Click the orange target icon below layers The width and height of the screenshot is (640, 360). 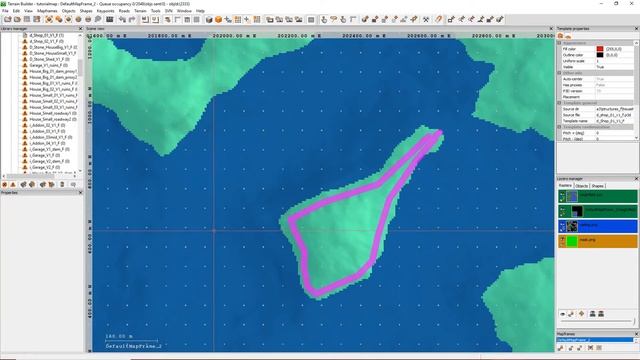(581, 314)
